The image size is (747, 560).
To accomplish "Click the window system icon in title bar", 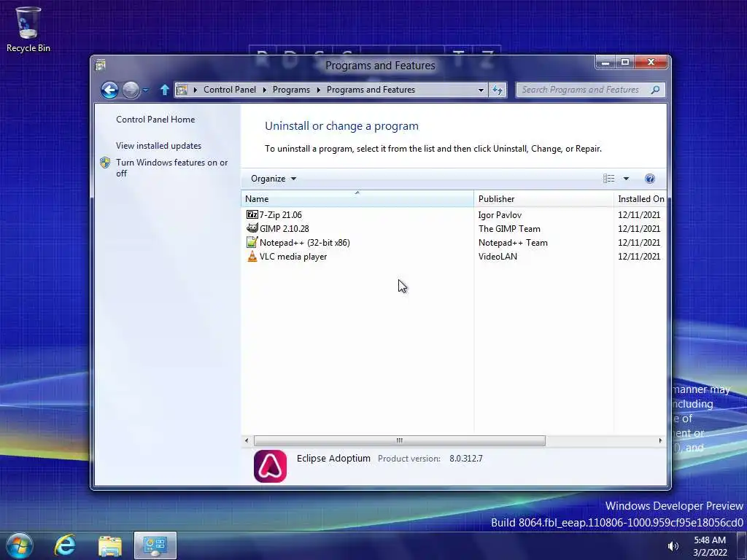I will click(x=101, y=65).
